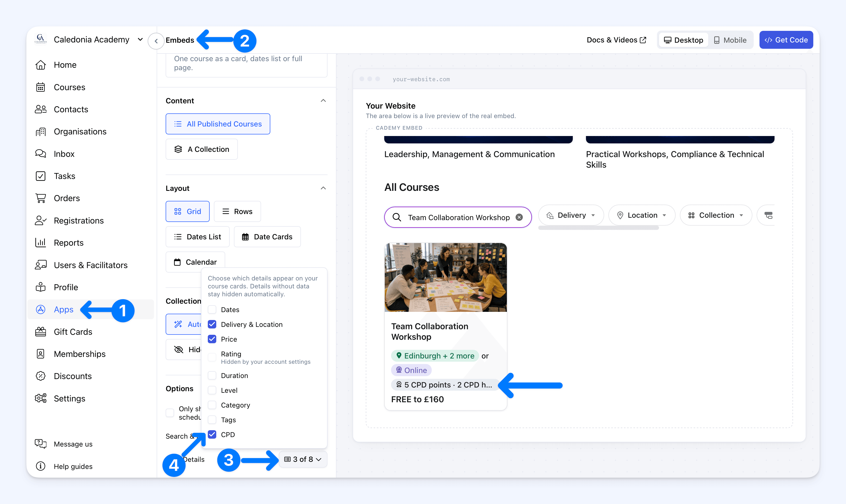Click the 'FREE to £160' price text
Viewport: 846px width, 504px height.
coord(417,399)
